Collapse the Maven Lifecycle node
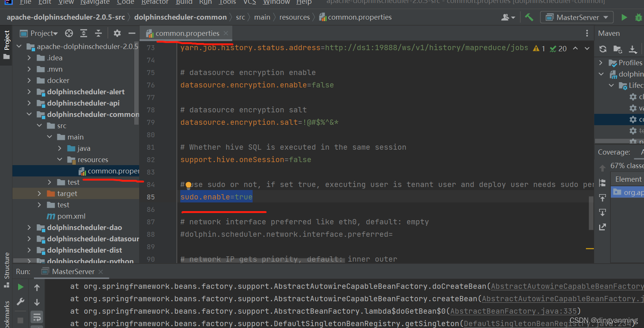 611,86
